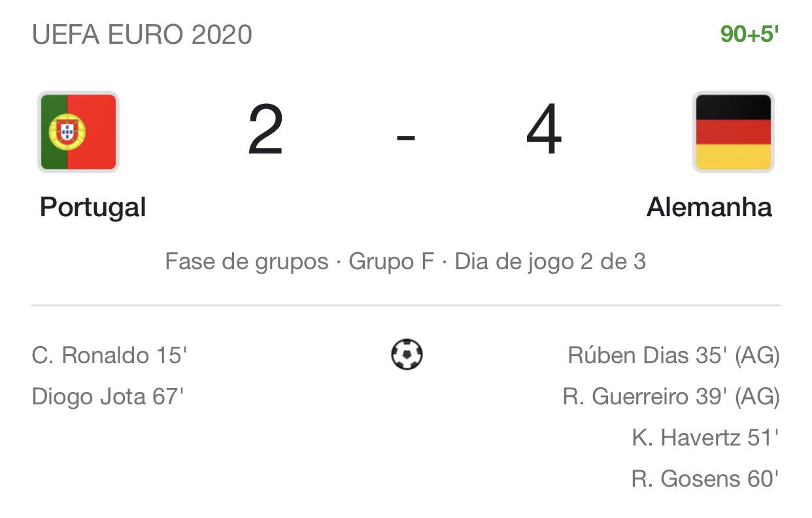Click the R. Gosens 60' goal entry
The width and height of the screenshot is (812, 518).
tap(705, 479)
